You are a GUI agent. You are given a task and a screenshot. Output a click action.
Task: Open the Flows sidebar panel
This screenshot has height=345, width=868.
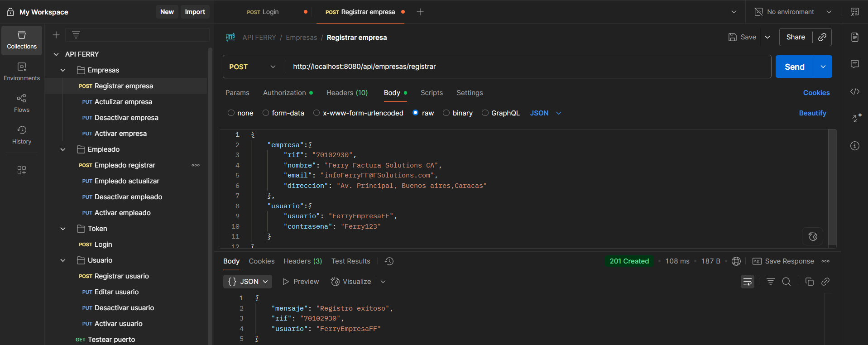22,104
